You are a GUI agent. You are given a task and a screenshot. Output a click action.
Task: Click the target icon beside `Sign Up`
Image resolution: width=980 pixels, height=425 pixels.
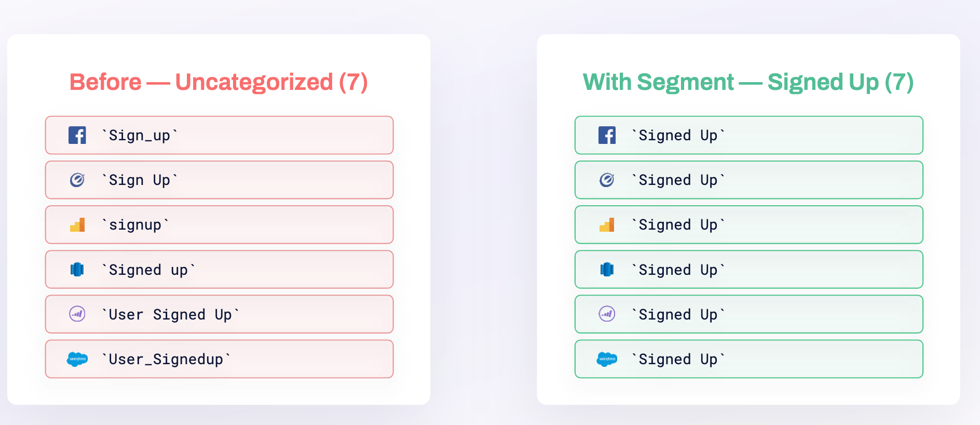77,180
